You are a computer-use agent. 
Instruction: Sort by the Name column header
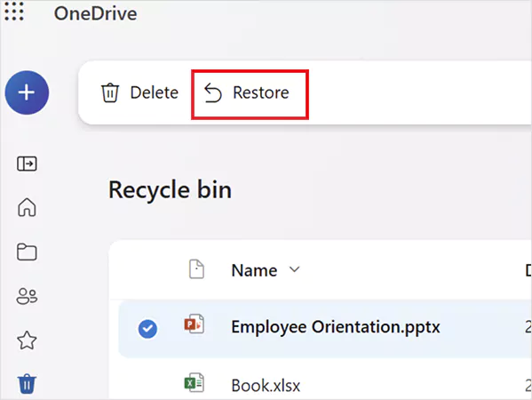pos(266,270)
